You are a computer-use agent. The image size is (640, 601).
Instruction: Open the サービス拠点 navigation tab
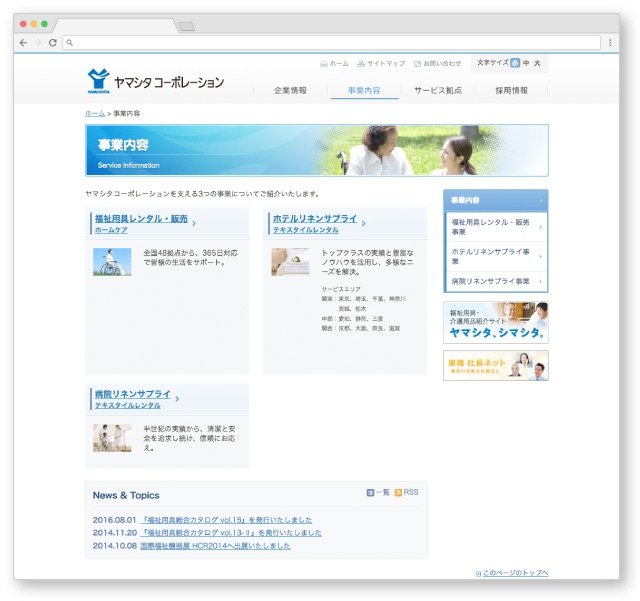click(x=438, y=91)
